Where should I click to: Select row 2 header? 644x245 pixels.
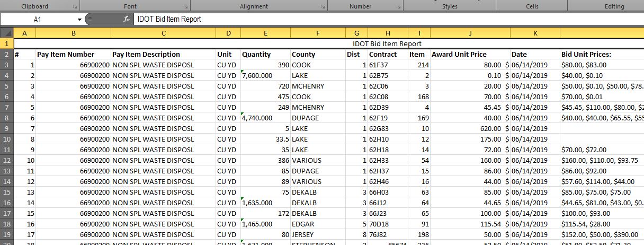pyautogui.click(x=7, y=54)
